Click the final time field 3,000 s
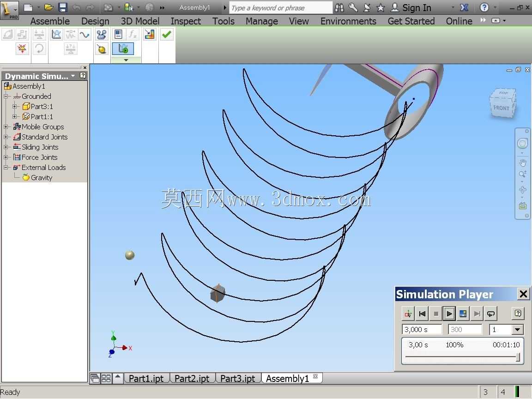This screenshot has height=399, width=532. [x=422, y=329]
